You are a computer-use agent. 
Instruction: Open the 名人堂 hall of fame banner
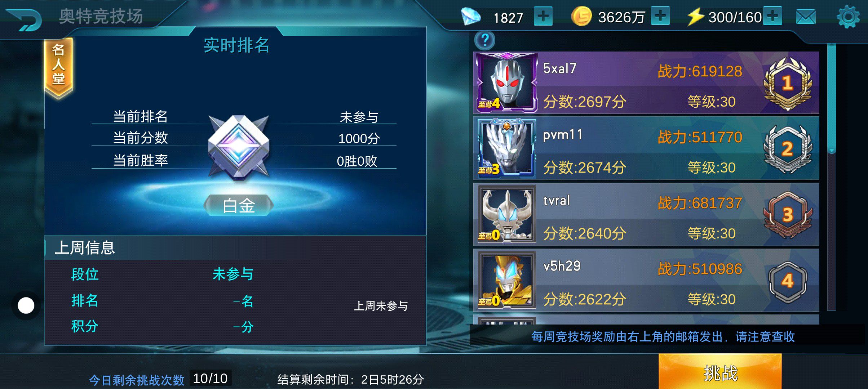[58, 67]
